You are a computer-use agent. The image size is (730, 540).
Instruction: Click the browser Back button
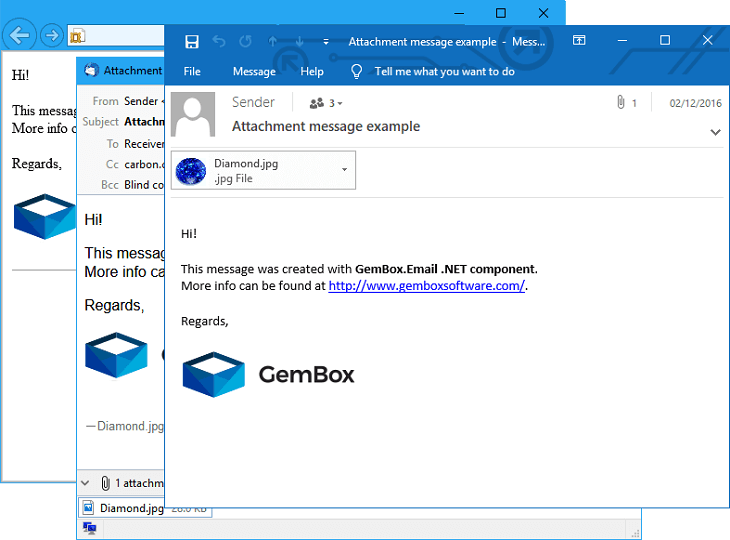click(19, 36)
